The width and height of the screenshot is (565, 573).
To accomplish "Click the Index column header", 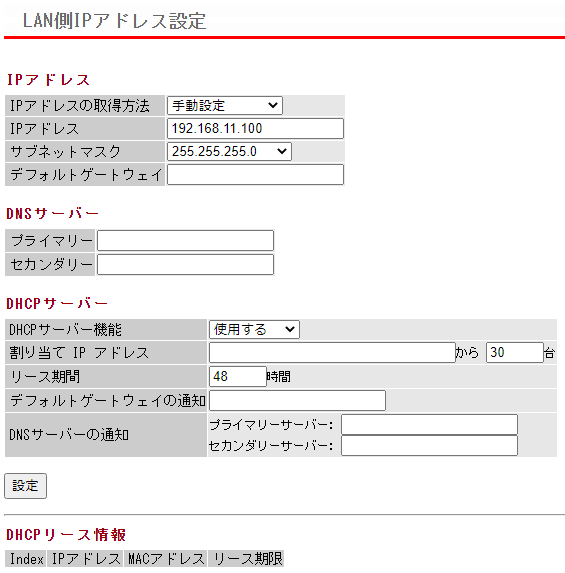I will coord(26,558).
